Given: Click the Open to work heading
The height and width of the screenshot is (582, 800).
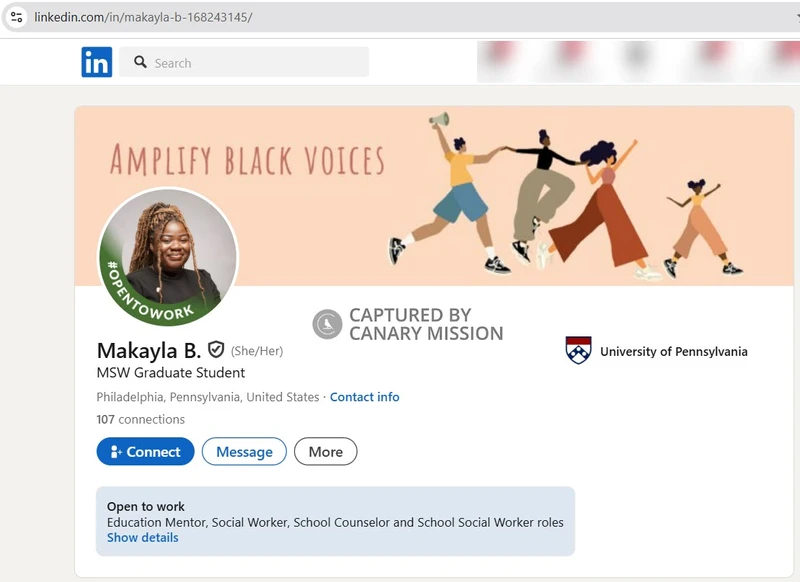Looking at the screenshot, I should (146, 507).
